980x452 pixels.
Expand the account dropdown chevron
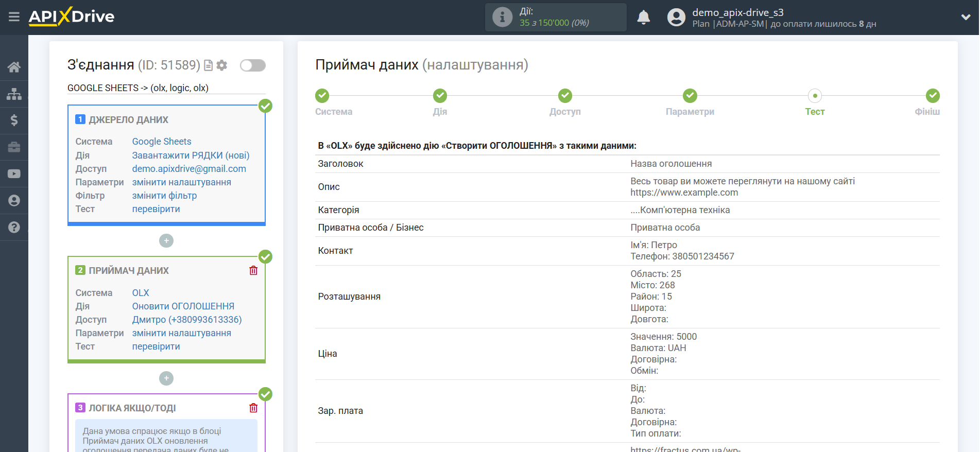[966, 17]
